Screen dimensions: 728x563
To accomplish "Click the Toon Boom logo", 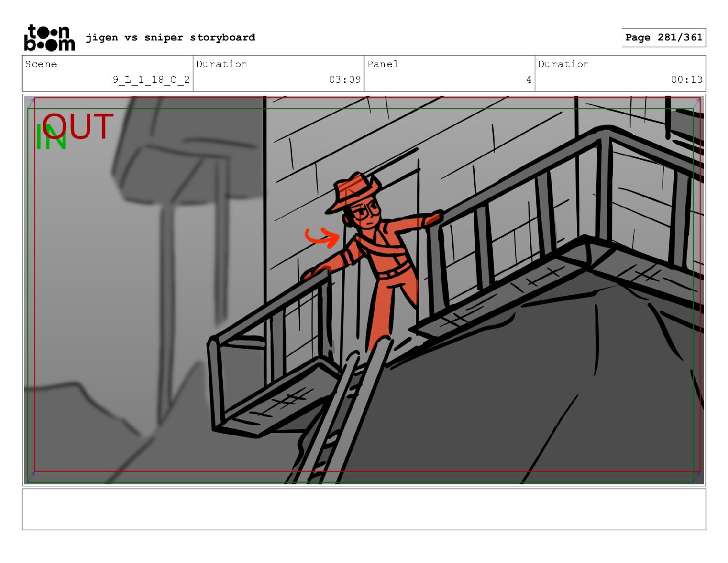I will pyautogui.click(x=49, y=37).
